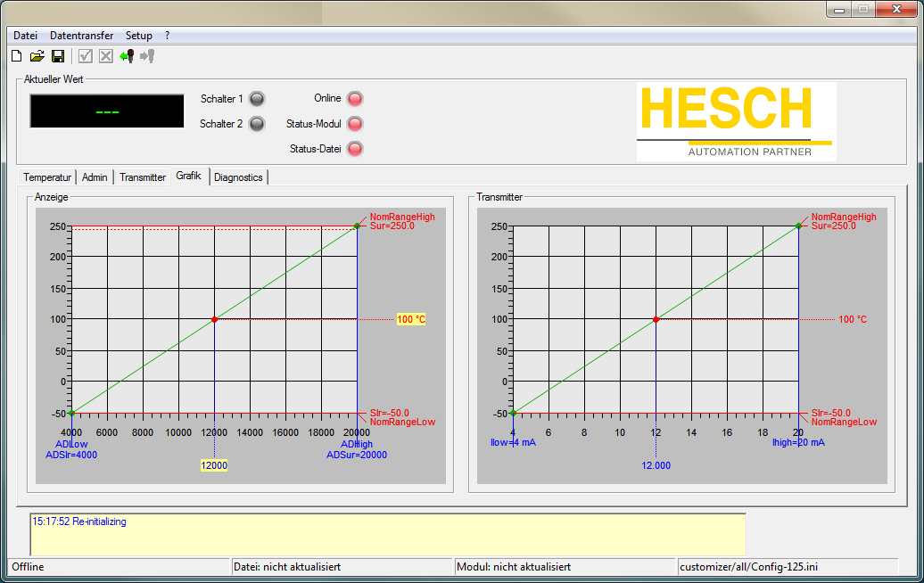
Task: Click the 'Datei: nicht aktualisiert' status field
Action: [342, 567]
